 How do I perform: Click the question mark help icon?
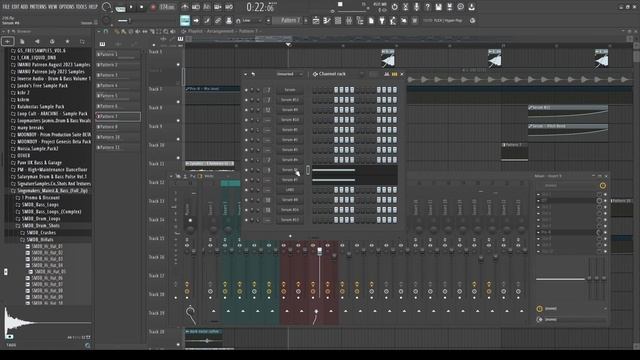(x=427, y=7)
